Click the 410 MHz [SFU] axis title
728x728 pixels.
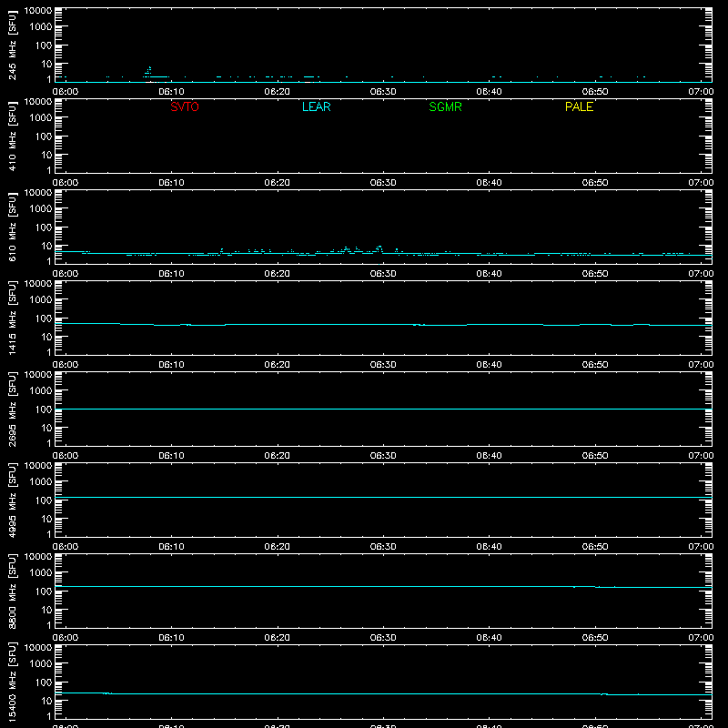13,136
